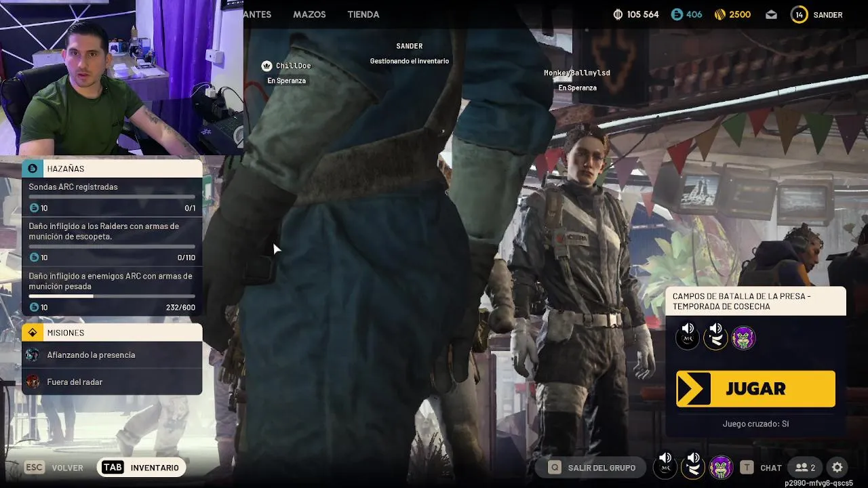Image resolution: width=868 pixels, height=488 pixels.
Task: Open the 'Fuera del radar' mission
Action: pos(112,382)
